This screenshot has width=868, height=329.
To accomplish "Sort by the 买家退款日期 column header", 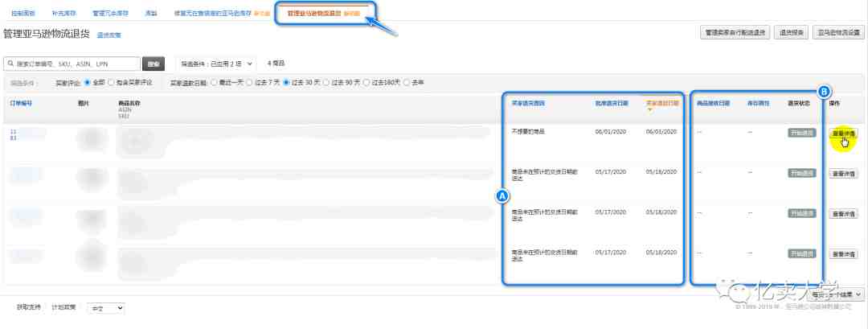I will [662, 103].
